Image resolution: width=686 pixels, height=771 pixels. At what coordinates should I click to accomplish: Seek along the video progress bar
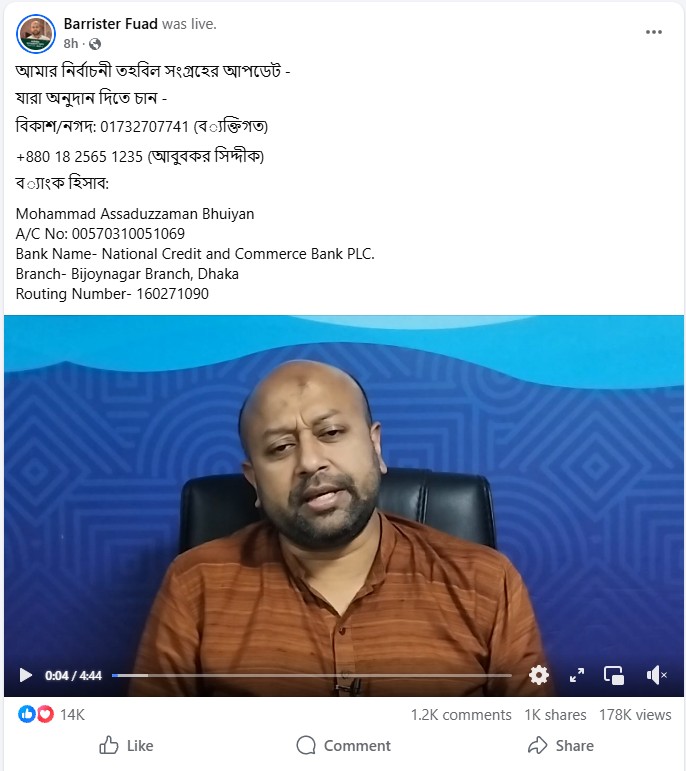click(x=312, y=676)
